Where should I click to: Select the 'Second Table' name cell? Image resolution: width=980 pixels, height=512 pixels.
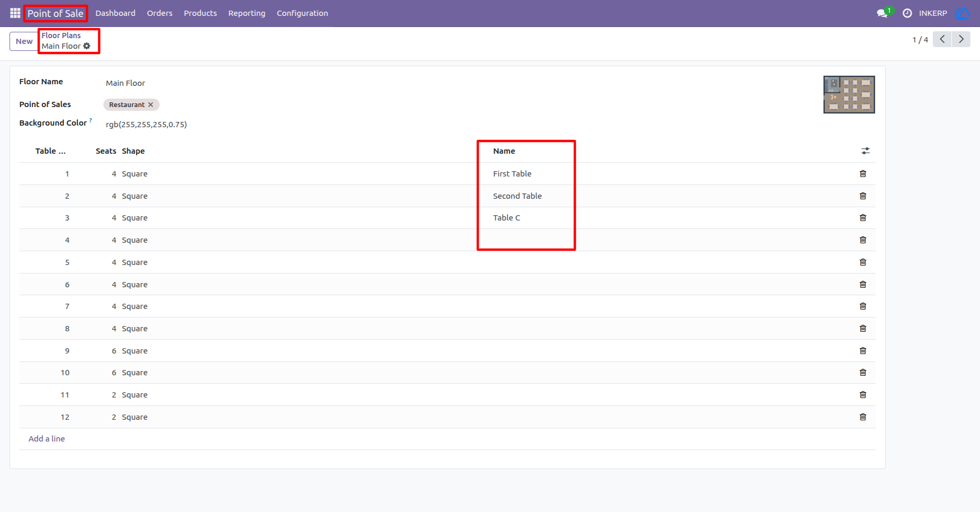coord(518,196)
